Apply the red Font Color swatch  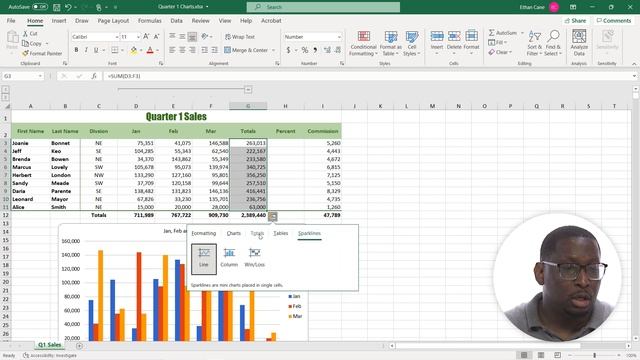tap(150, 50)
